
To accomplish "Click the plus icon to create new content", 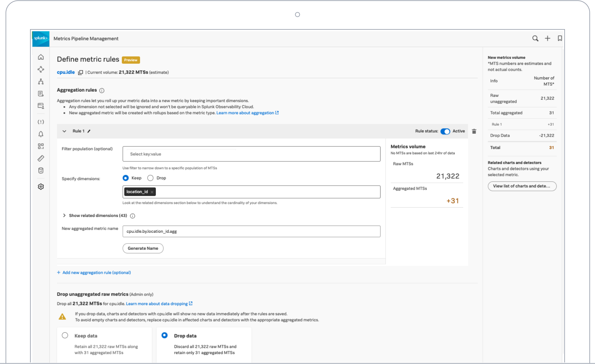I will (548, 38).
